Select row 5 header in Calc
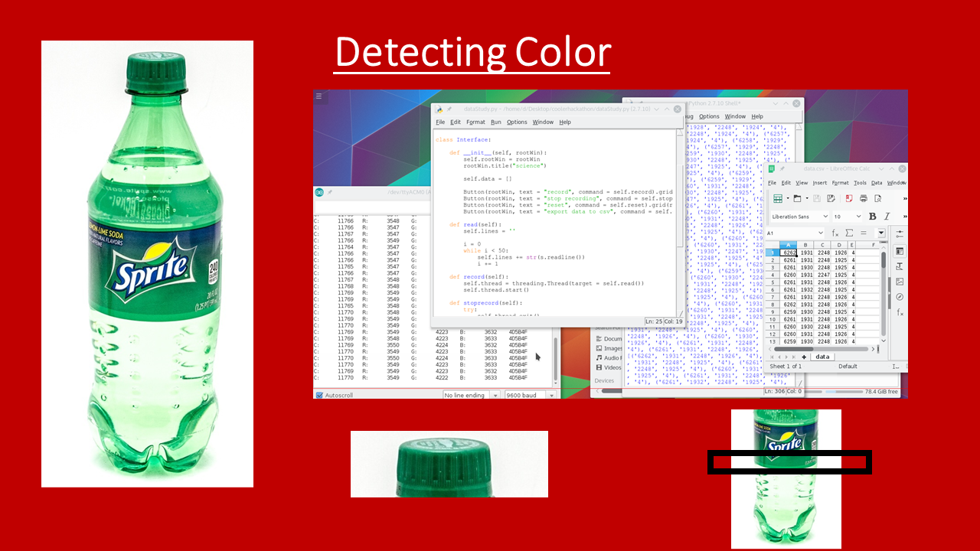The width and height of the screenshot is (980, 551). (773, 282)
